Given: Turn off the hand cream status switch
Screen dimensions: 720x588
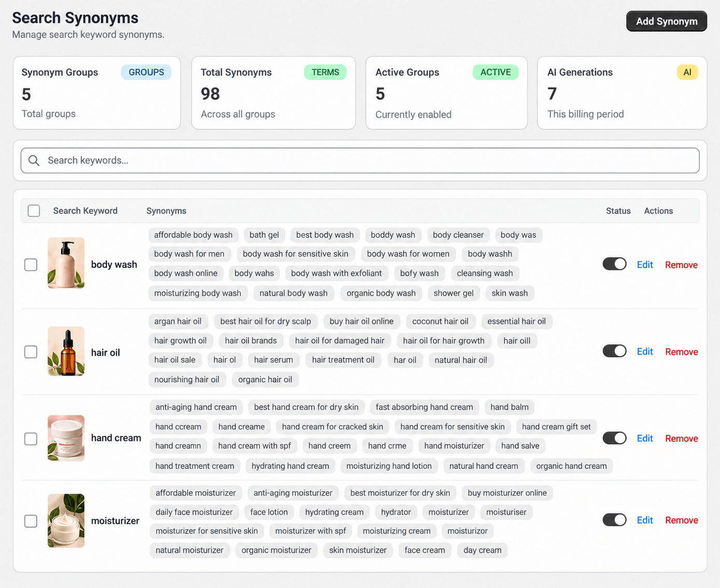Looking at the screenshot, I should click(615, 438).
